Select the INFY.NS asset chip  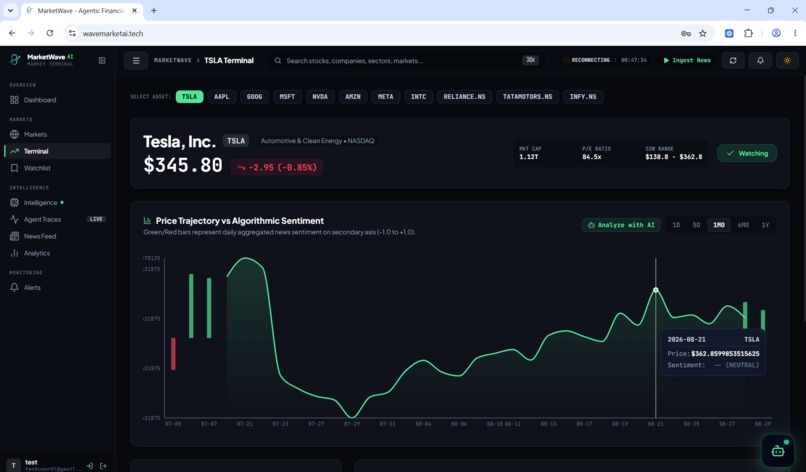click(x=583, y=97)
